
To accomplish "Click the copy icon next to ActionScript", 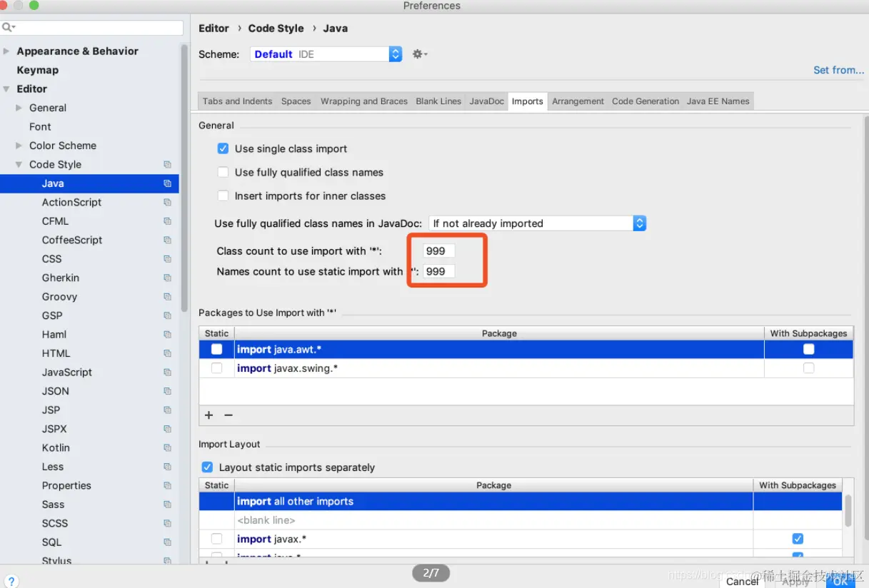I will 167,203.
